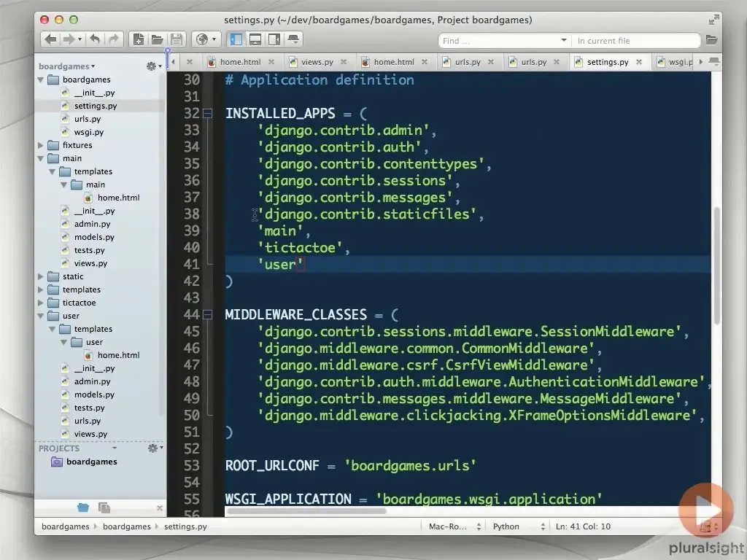Toggle the left pane visibility icon

click(x=236, y=39)
